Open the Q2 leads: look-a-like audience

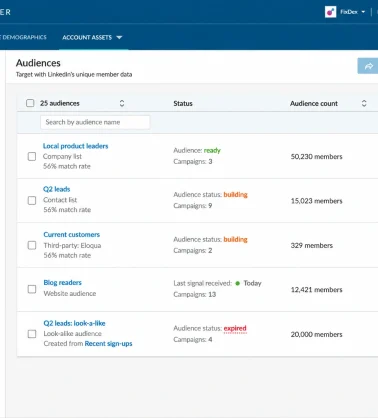coord(74,323)
